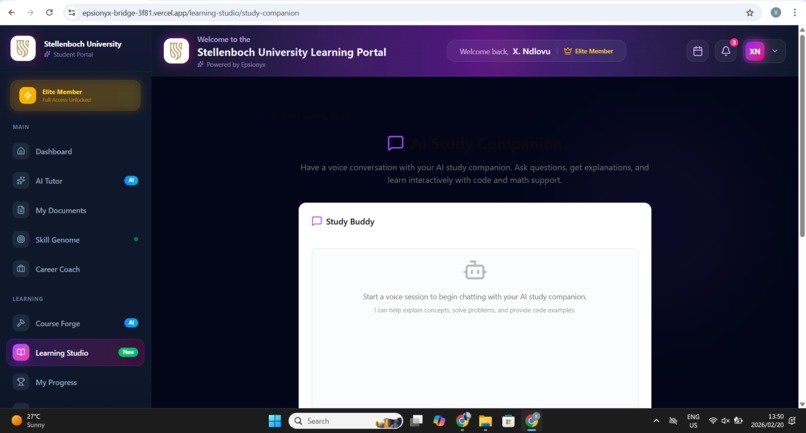The height and width of the screenshot is (433, 806).
Task: Click the taskbar Search box
Action: [x=346, y=421]
